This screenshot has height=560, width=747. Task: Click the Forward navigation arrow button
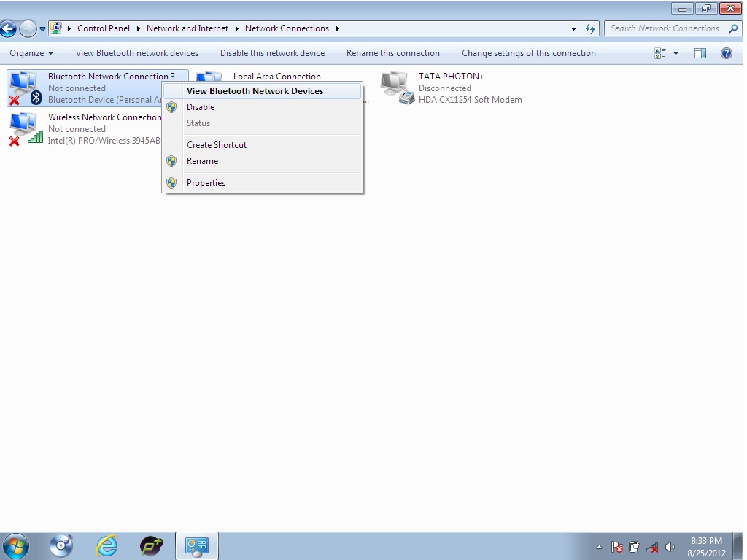[28, 29]
